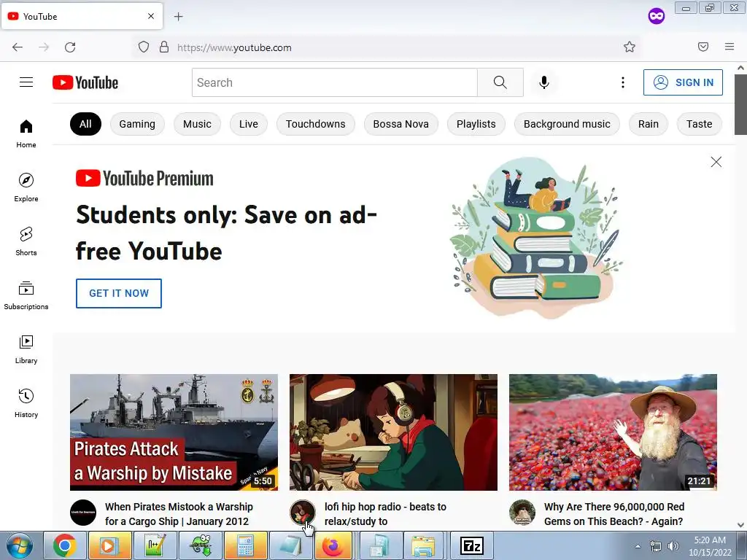Click the search magnifier button
The height and width of the screenshot is (560, 747).
tap(500, 82)
